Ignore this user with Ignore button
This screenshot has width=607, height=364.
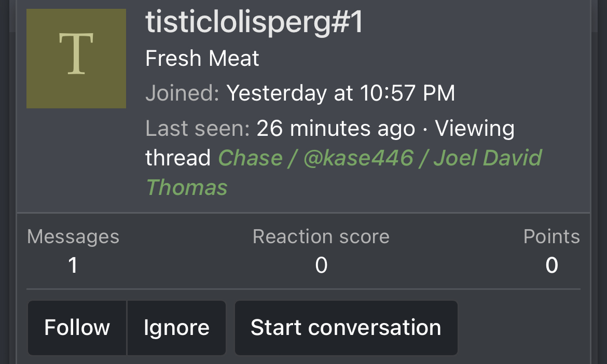tap(176, 328)
